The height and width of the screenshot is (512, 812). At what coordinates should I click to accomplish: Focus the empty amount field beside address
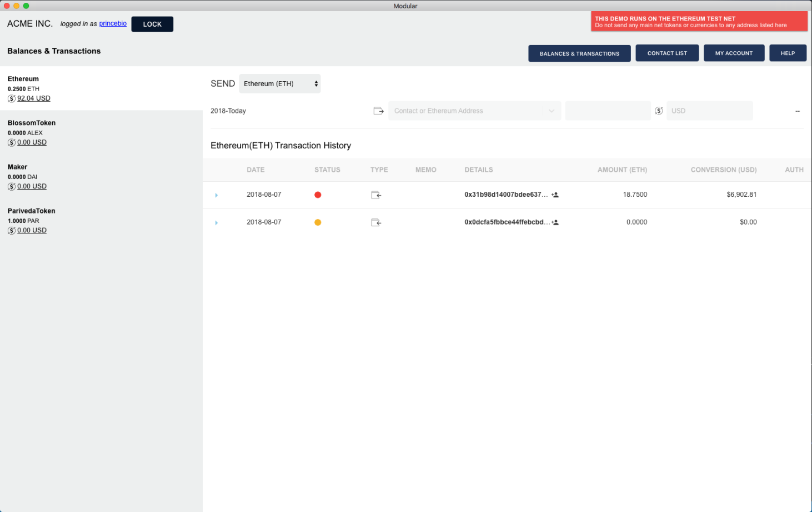608,111
